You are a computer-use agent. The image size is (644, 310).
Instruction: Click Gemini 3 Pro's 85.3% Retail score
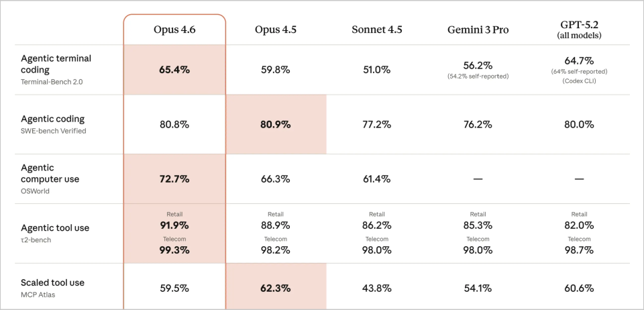coord(478,224)
